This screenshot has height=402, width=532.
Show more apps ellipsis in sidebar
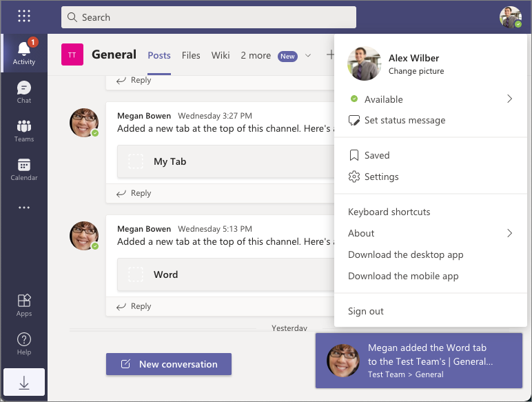23,207
